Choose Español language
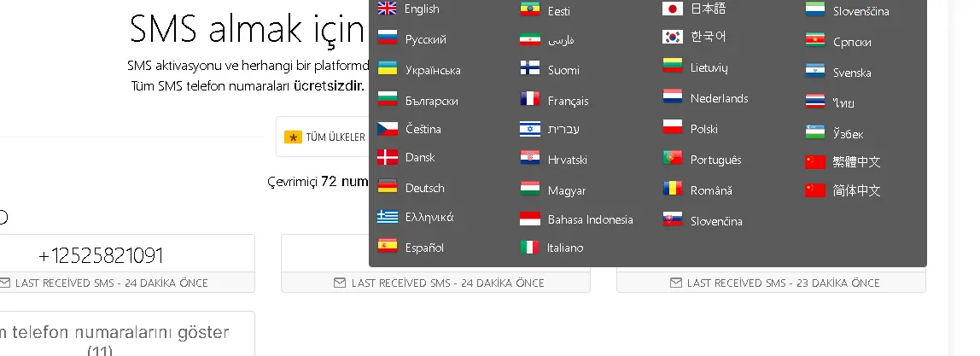980x356 pixels. pos(424,248)
